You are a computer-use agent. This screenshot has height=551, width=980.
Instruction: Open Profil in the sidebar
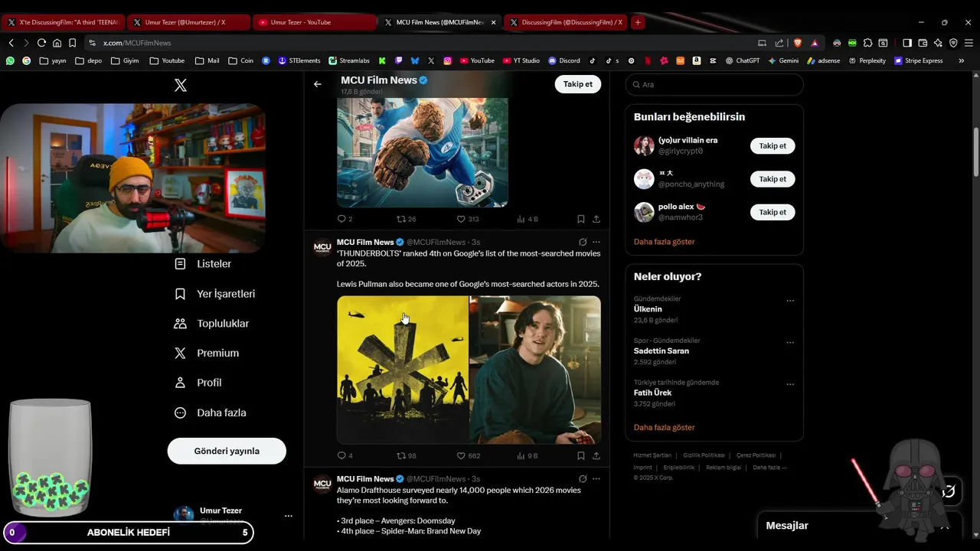click(x=198, y=383)
